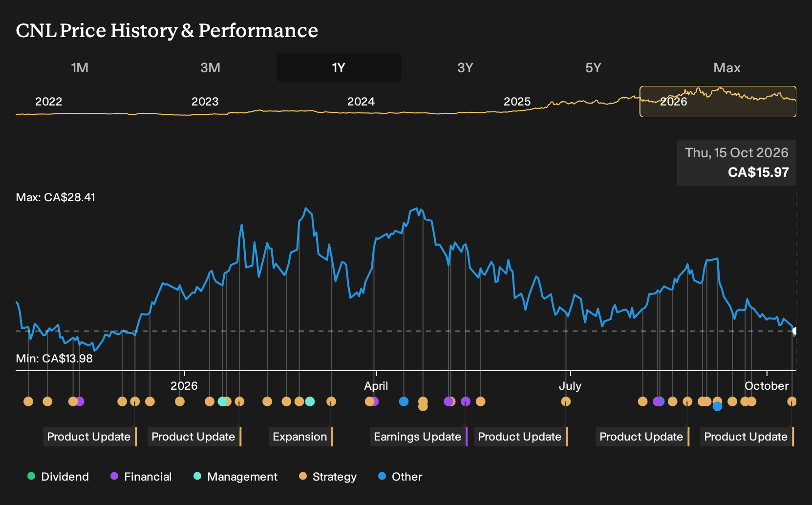Click the 'Max: CA$28.41' label
The image size is (812, 505).
point(56,197)
